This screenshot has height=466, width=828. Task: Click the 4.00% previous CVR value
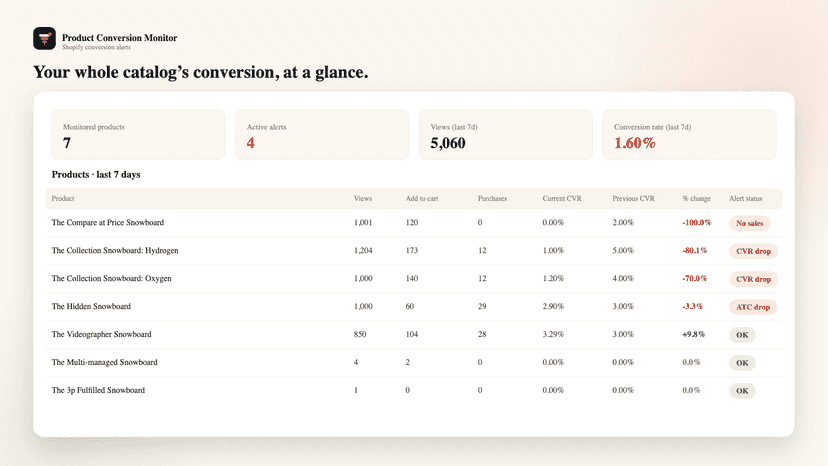point(623,278)
